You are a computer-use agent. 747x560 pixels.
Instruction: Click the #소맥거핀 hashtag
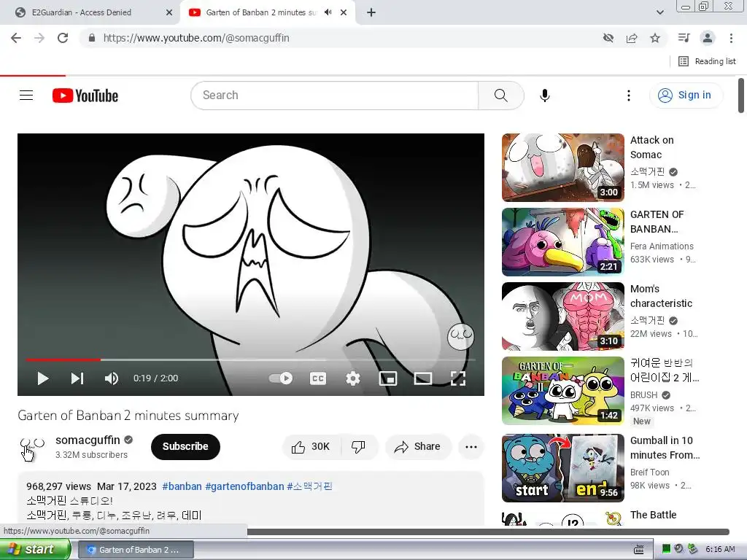tap(309, 486)
